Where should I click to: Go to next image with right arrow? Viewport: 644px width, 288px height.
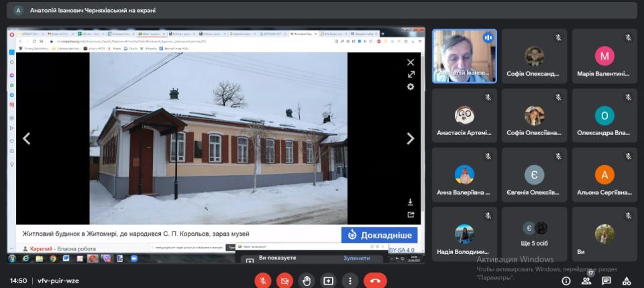pos(410,139)
